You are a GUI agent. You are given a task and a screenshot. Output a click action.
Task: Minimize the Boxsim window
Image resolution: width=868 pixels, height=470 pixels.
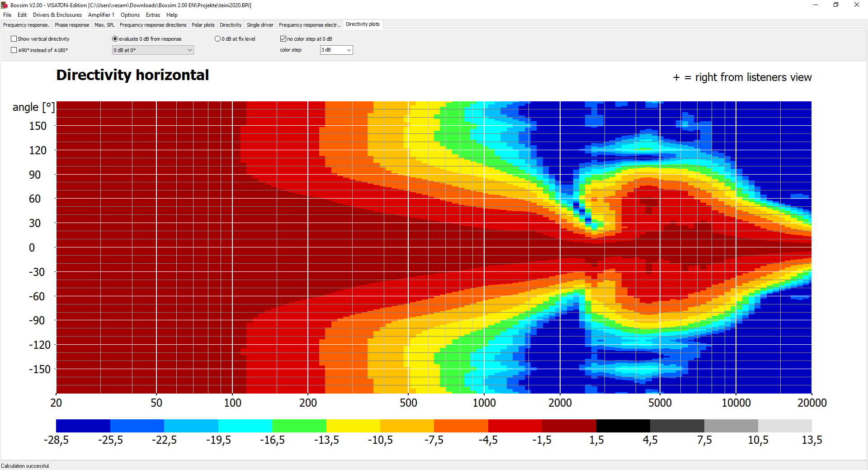tap(816, 5)
